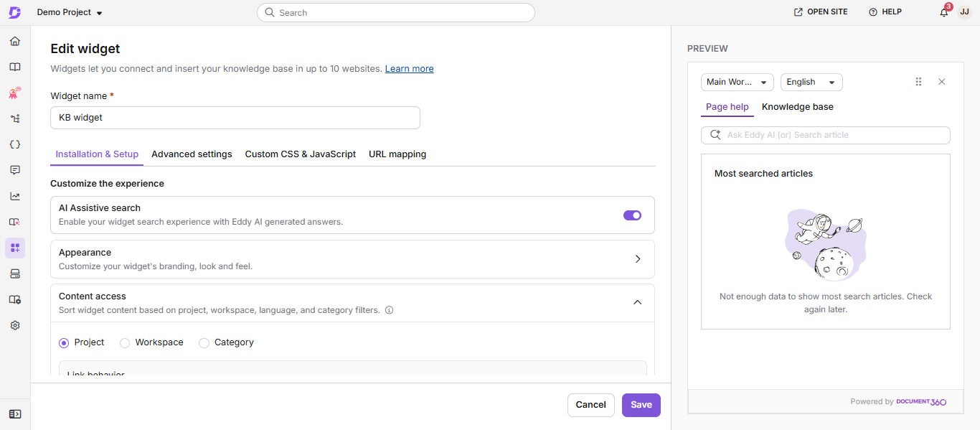Click the Eddy AI search icon in preview
This screenshot has width=980, height=430.
pyautogui.click(x=715, y=135)
